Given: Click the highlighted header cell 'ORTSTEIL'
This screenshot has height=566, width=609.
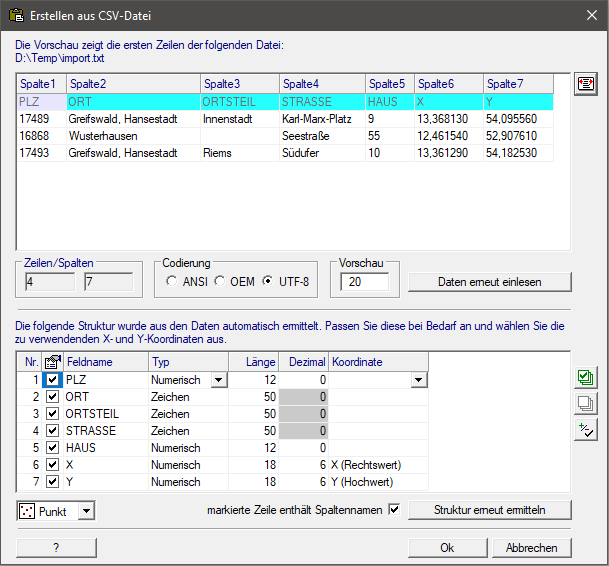Looking at the screenshot, I should (240, 102).
